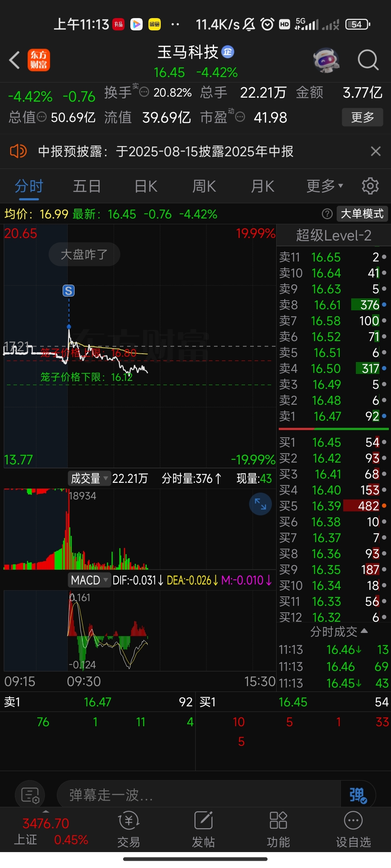Tap the 上证 3476.70 index value
The width and height of the screenshot is (391, 868).
point(46,824)
